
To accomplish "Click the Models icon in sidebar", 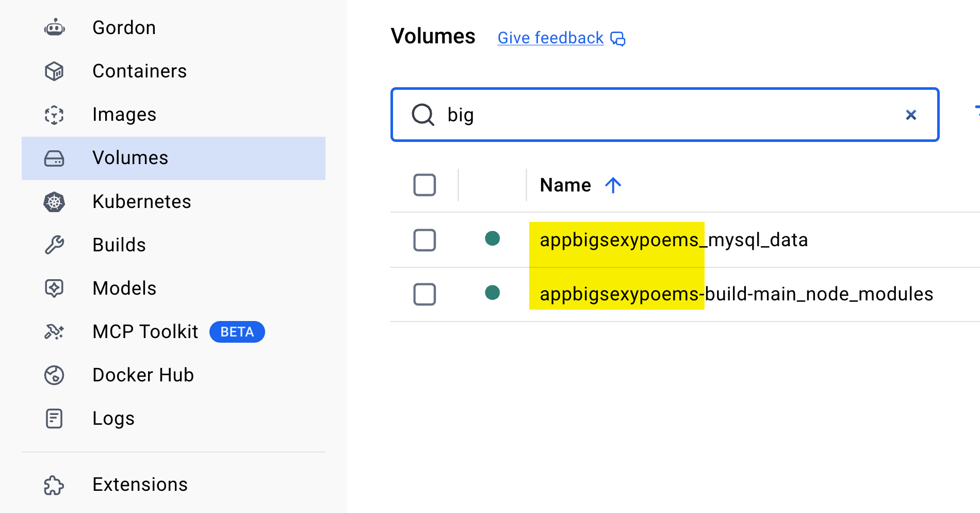I will pyautogui.click(x=54, y=288).
